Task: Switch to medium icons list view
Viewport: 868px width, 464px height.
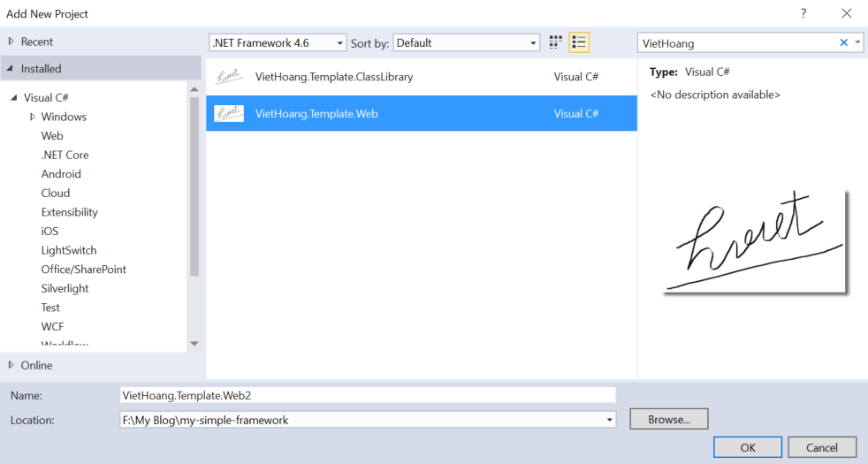Action: point(579,42)
